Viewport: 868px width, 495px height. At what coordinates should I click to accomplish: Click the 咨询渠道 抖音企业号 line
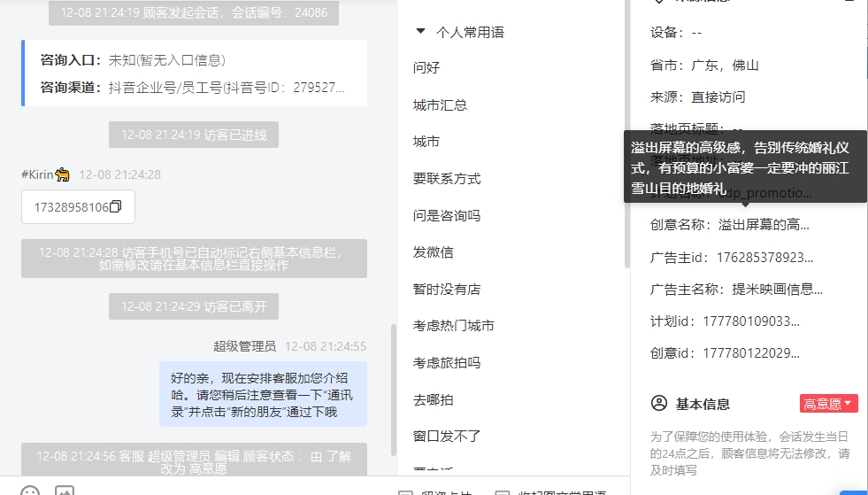(192, 88)
